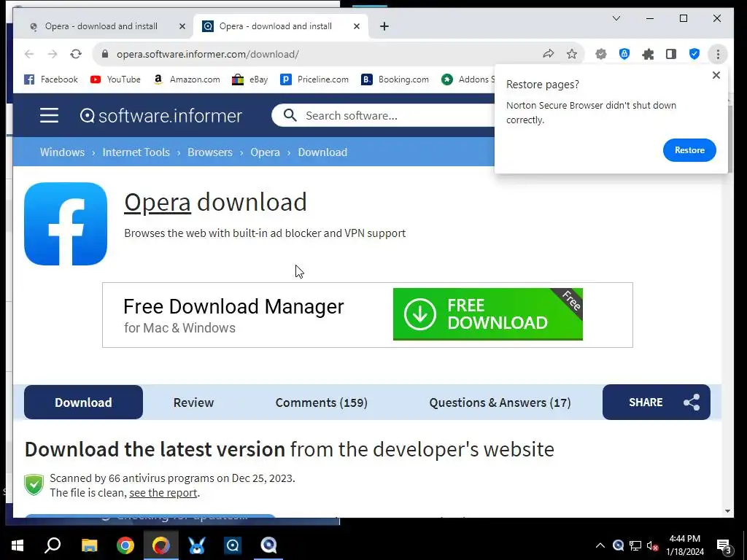Open Questions & Answers (17) tab

(x=500, y=402)
